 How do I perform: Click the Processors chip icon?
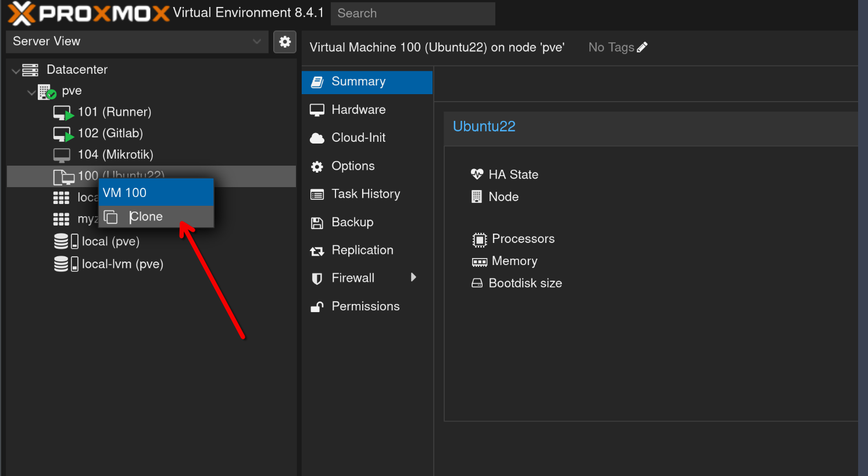(479, 239)
